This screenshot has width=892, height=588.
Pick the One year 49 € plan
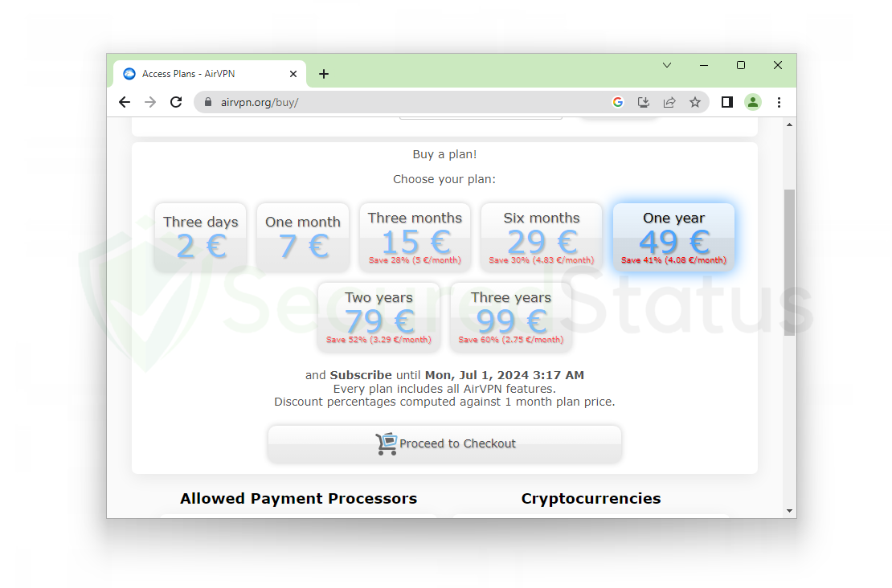pyautogui.click(x=673, y=237)
